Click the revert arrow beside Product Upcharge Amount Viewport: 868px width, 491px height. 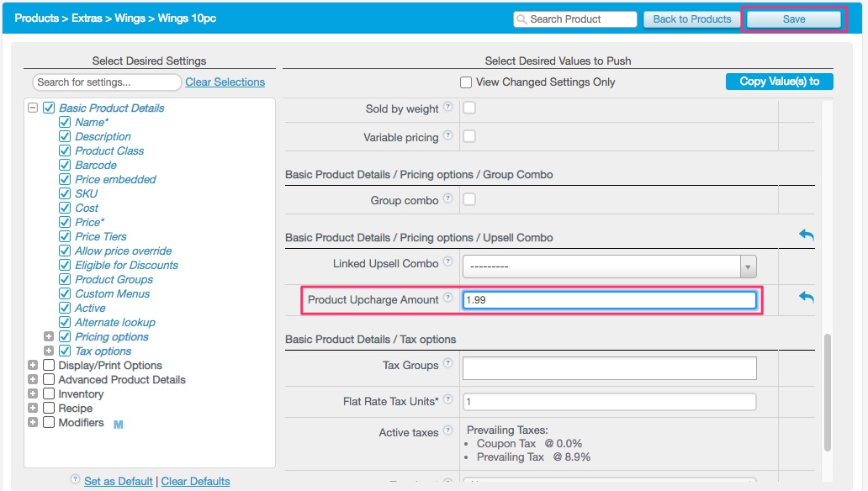(x=806, y=298)
